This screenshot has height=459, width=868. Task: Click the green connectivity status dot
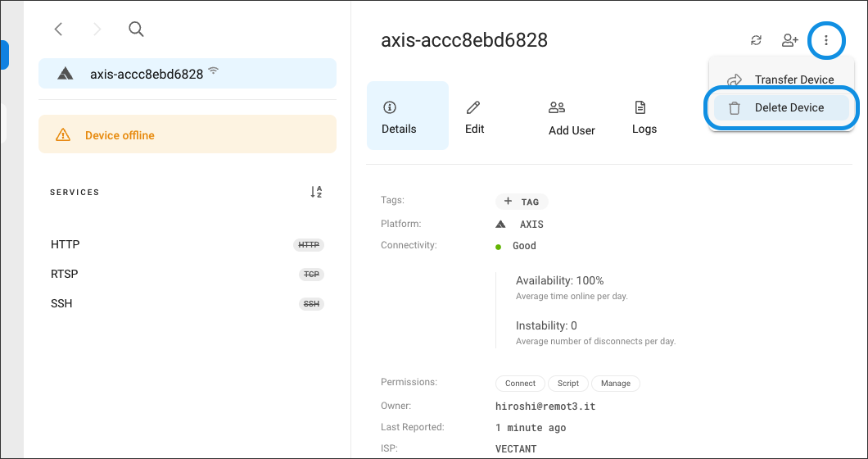pos(498,247)
